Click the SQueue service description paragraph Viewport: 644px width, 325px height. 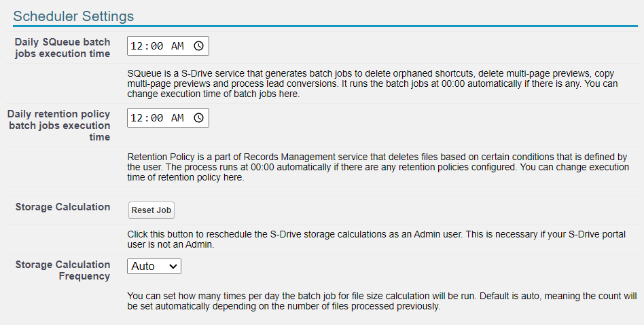tap(372, 82)
